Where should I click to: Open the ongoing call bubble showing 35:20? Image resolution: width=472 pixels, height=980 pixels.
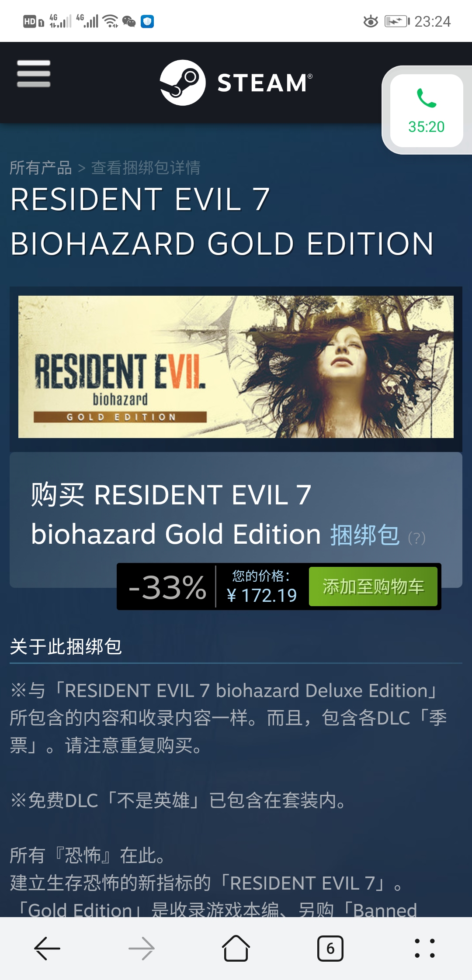pos(427,110)
